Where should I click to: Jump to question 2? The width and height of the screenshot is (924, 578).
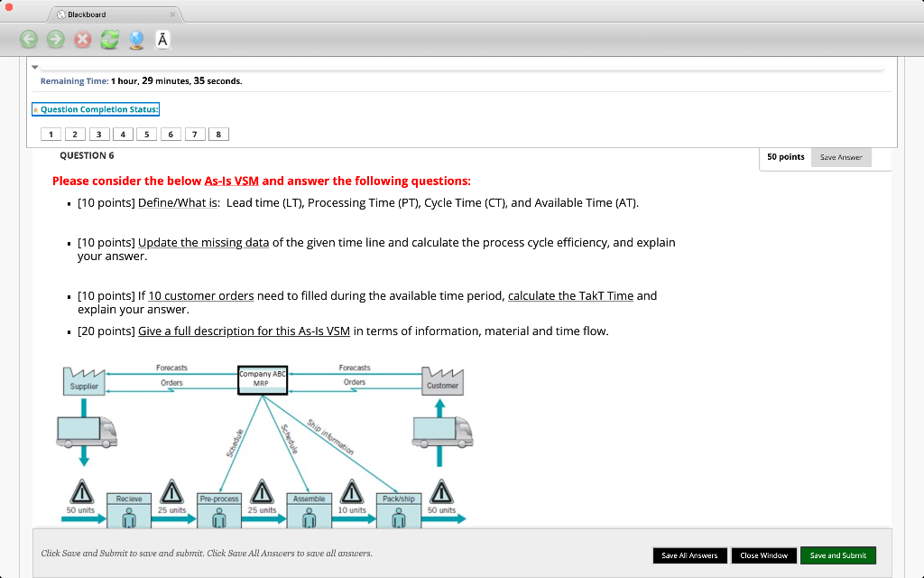click(x=75, y=135)
